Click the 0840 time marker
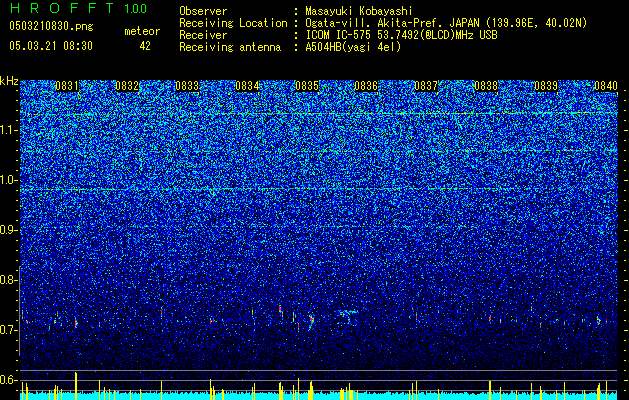The width and height of the screenshot is (629, 400). [x=606, y=86]
